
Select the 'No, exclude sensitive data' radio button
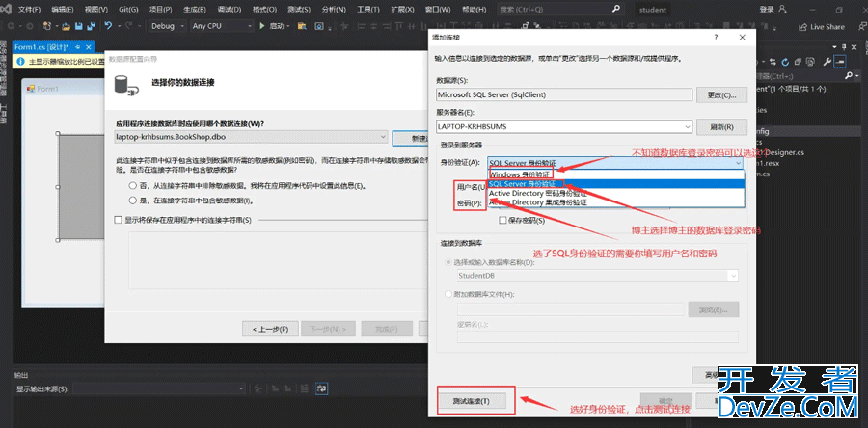click(x=132, y=186)
